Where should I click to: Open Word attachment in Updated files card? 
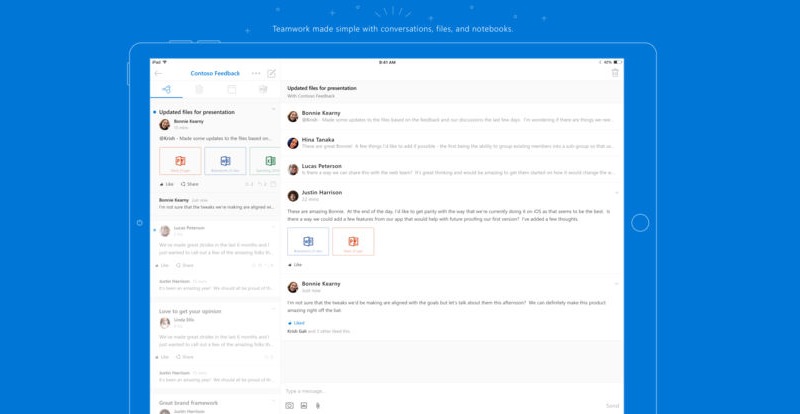point(225,161)
